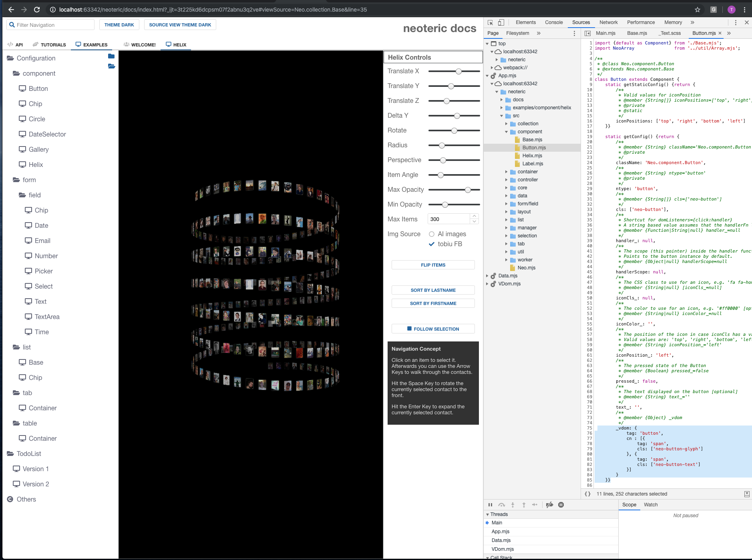Toggle the device toolbar icon
Screen dimensions: 752x560
pos(501,22)
